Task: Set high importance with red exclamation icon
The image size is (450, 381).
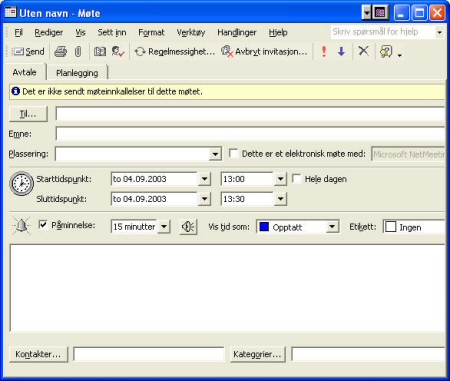Action: click(x=324, y=52)
